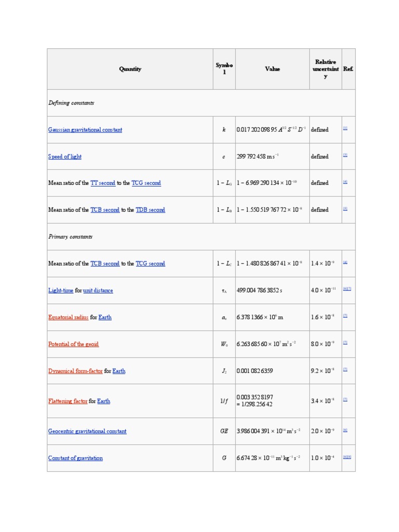The image size is (399, 532).
Task: Click the Constant of gravitation link
Action: tap(75, 458)
